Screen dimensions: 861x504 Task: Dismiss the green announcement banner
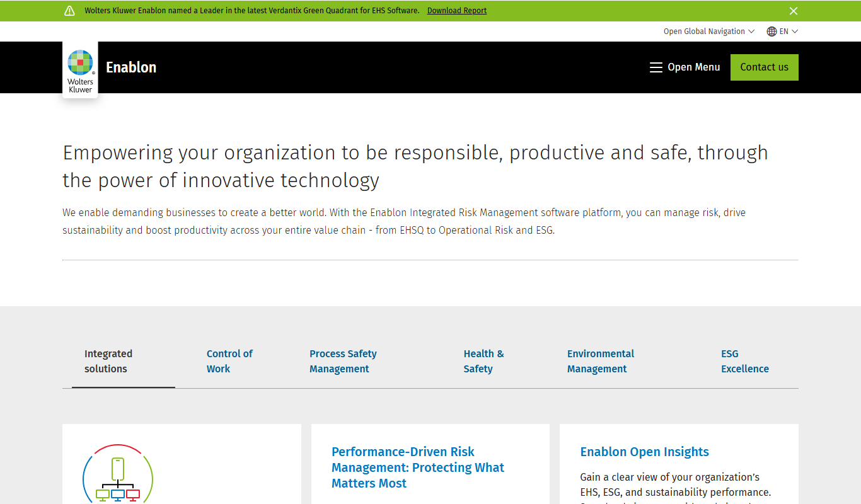(x=794, y=11)
